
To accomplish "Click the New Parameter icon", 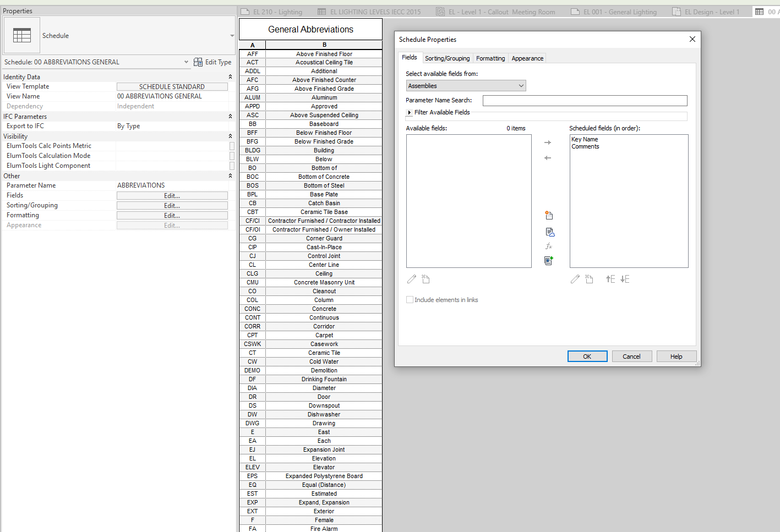I will click(549, 215).
